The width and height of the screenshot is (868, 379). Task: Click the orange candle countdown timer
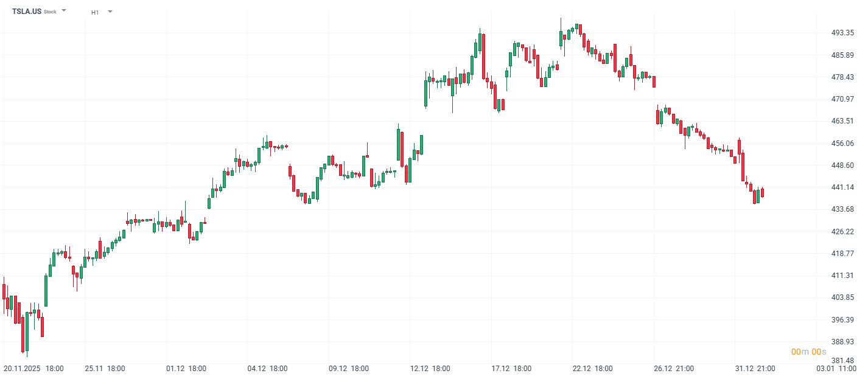tap(808, 352)
